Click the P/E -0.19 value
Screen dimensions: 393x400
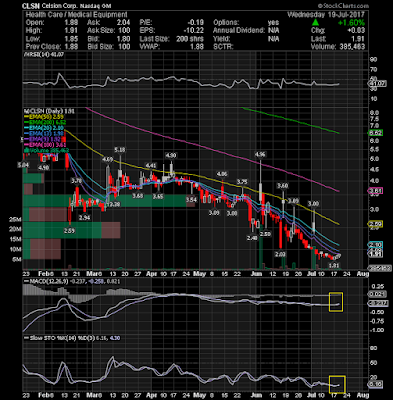(195, 23)
